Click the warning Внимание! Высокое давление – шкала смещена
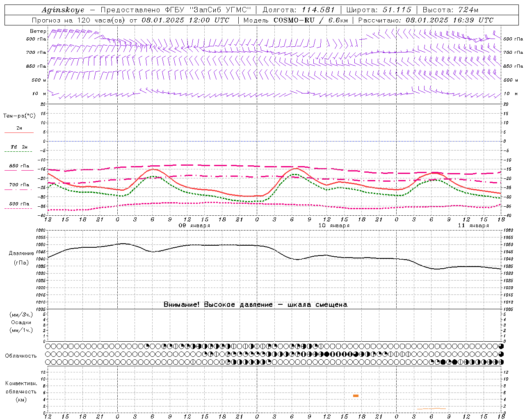Viewport: 525px width, 420px height. (x=256, y=304)
